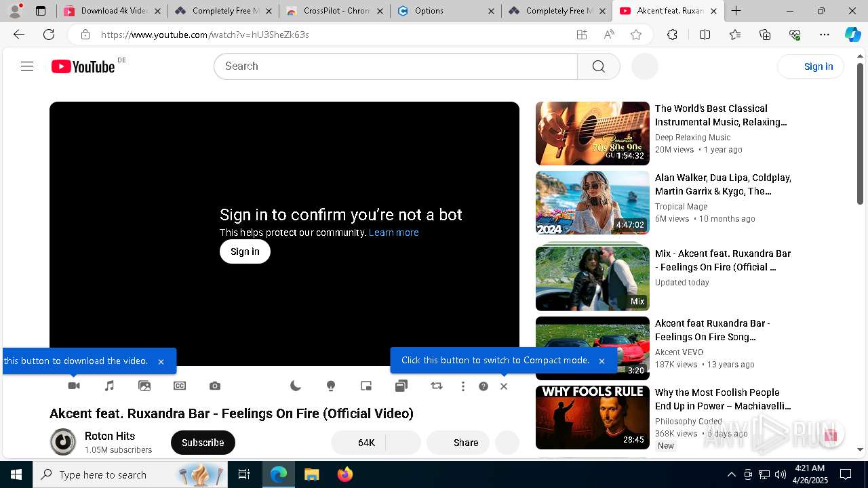
Task: Open Collections icon
Action: tap(765, 35)
